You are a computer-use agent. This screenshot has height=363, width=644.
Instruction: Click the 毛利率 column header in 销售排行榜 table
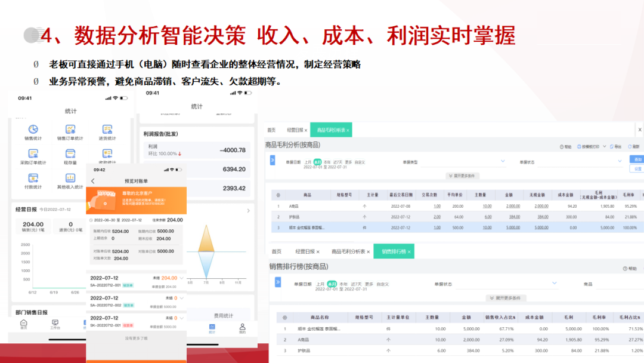click(600, 318)
